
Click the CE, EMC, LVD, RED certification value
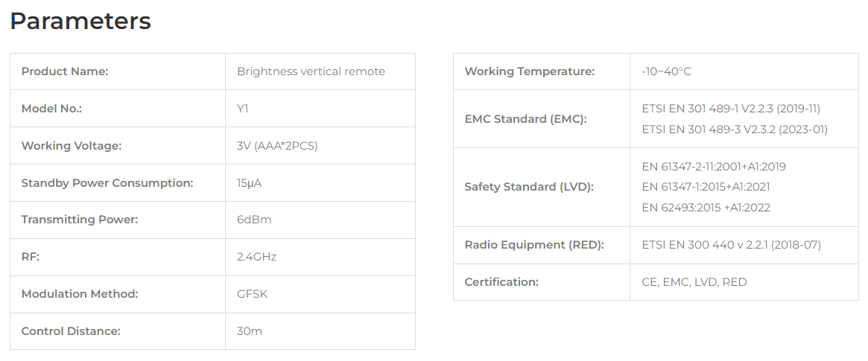694,282
